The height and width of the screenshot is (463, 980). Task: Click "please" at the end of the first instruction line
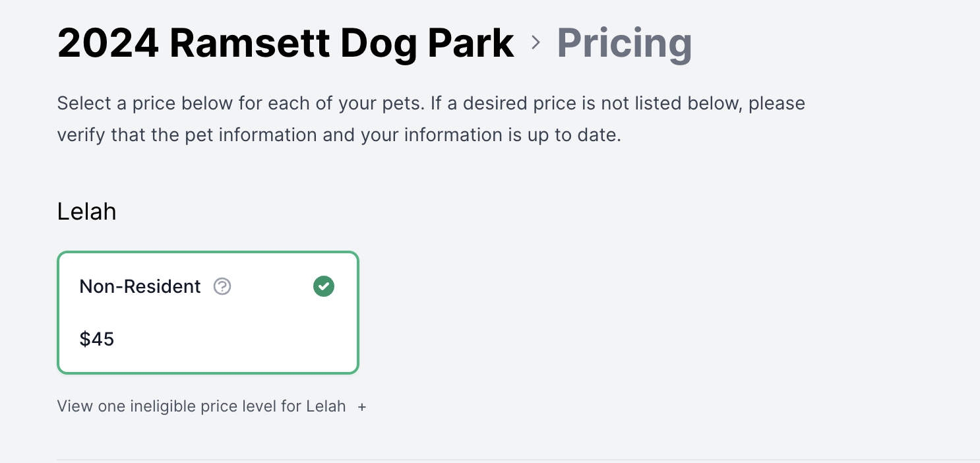coord(777,104)
